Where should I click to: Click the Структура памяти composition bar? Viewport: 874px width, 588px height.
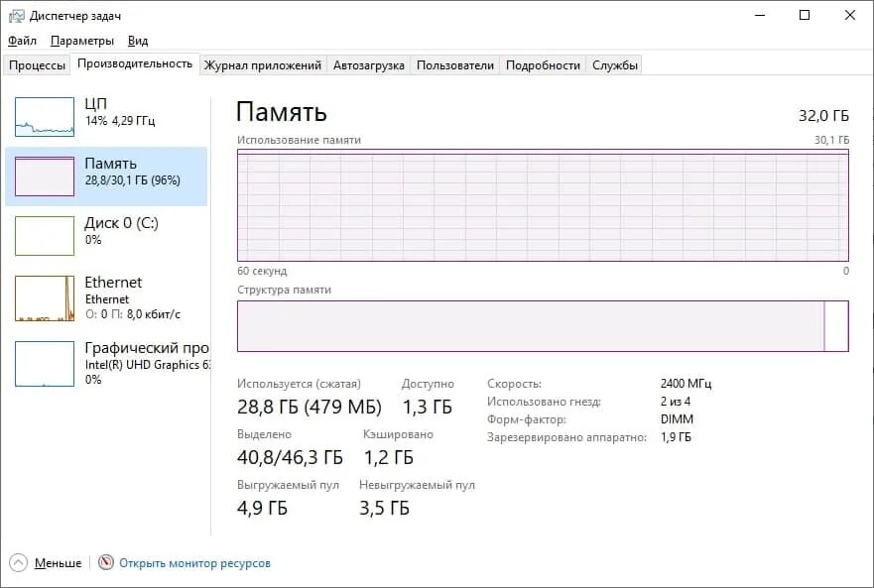542,326
